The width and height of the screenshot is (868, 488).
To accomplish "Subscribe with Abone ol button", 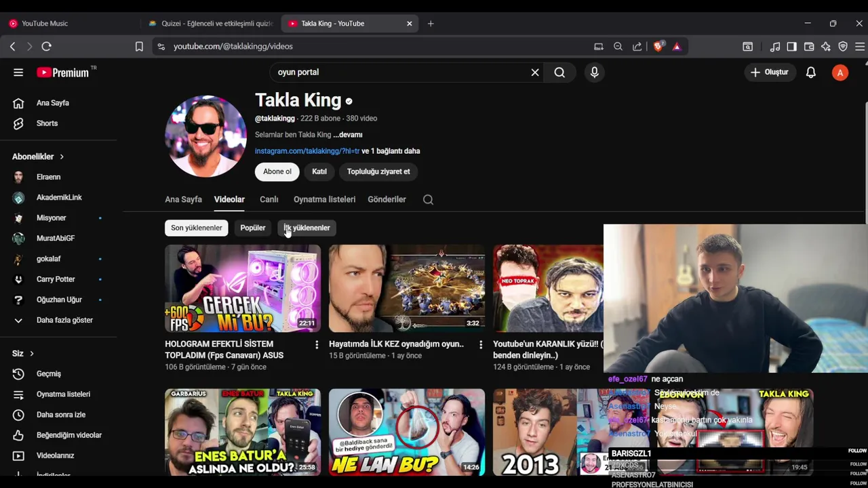I will [x=277, y=171].
